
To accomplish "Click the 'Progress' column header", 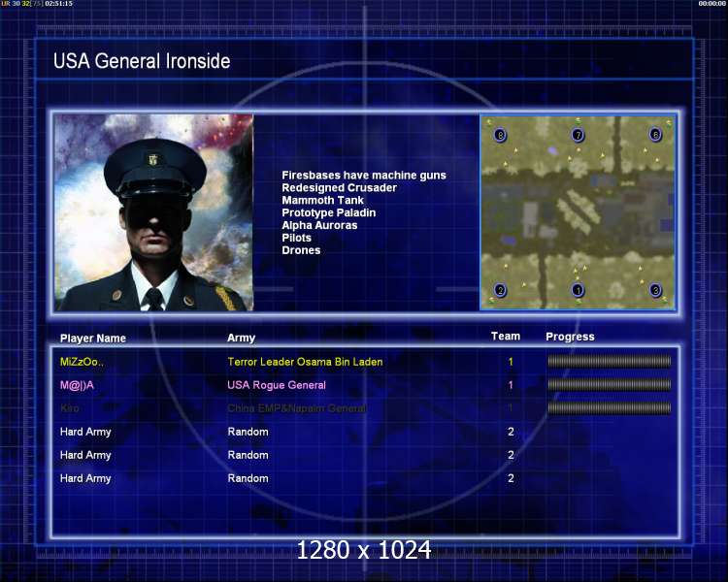I will (x=570, y=337).
